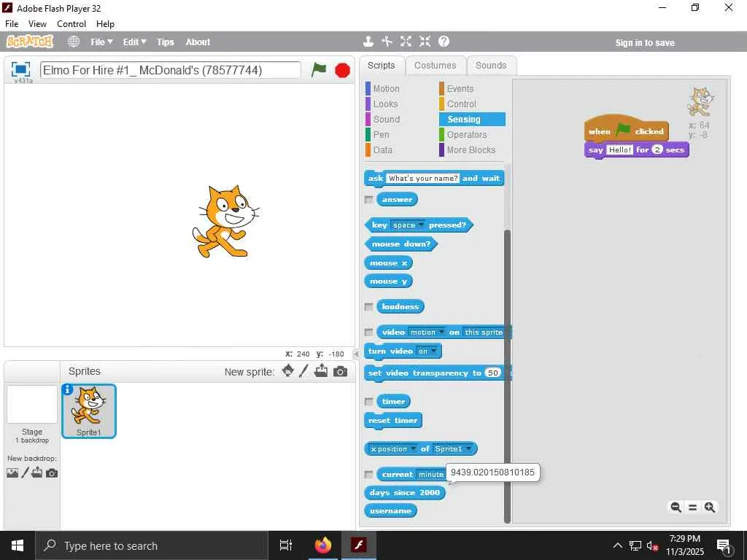Take new backdrop photo with camera

52,472
